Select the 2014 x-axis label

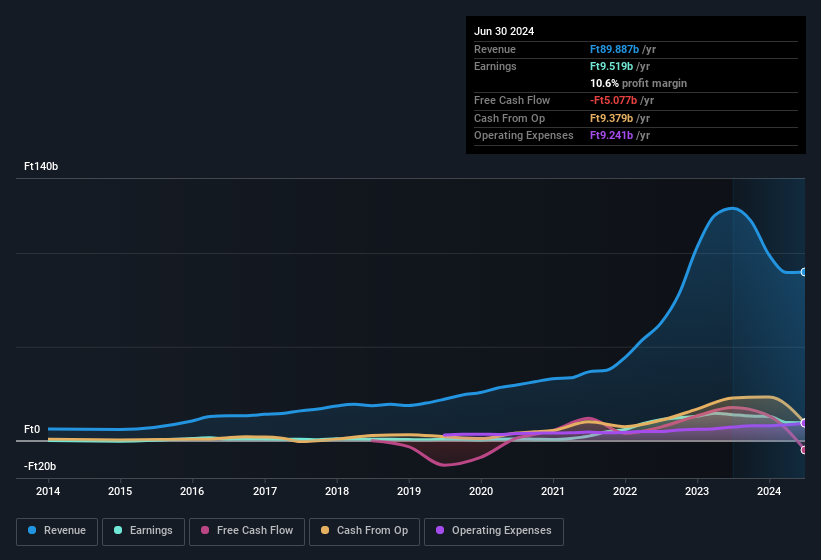(x=48, y=491)
